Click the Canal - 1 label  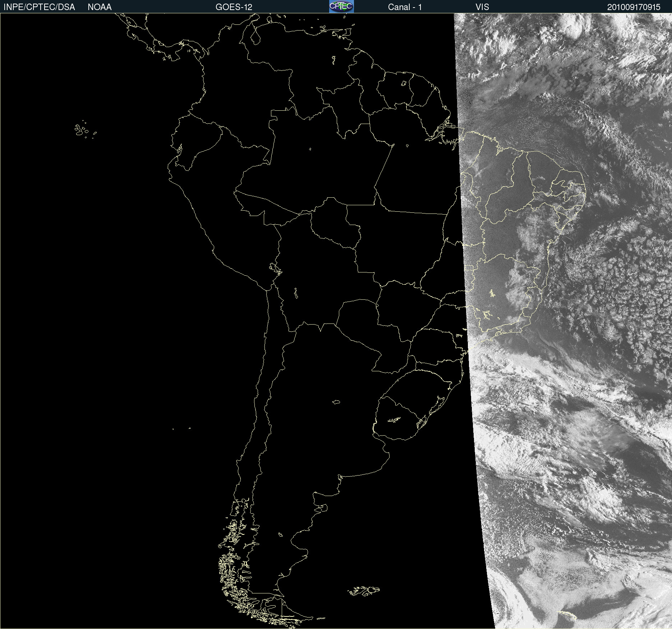405,7
